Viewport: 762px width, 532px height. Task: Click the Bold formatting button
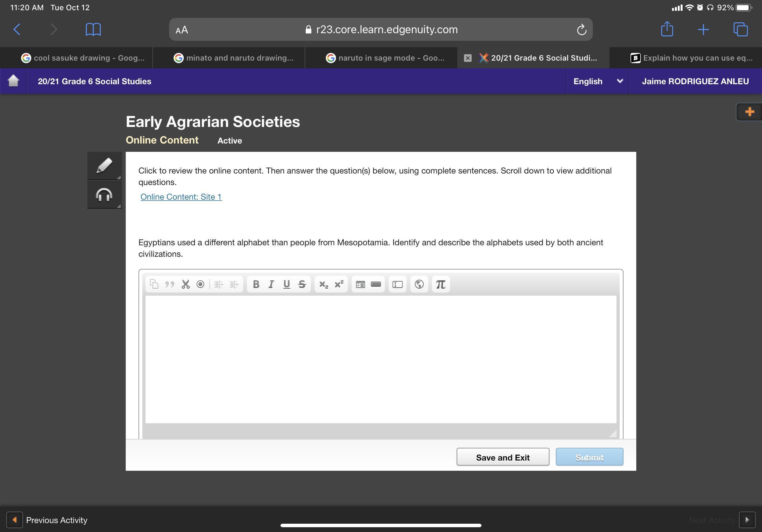point(256,284)
